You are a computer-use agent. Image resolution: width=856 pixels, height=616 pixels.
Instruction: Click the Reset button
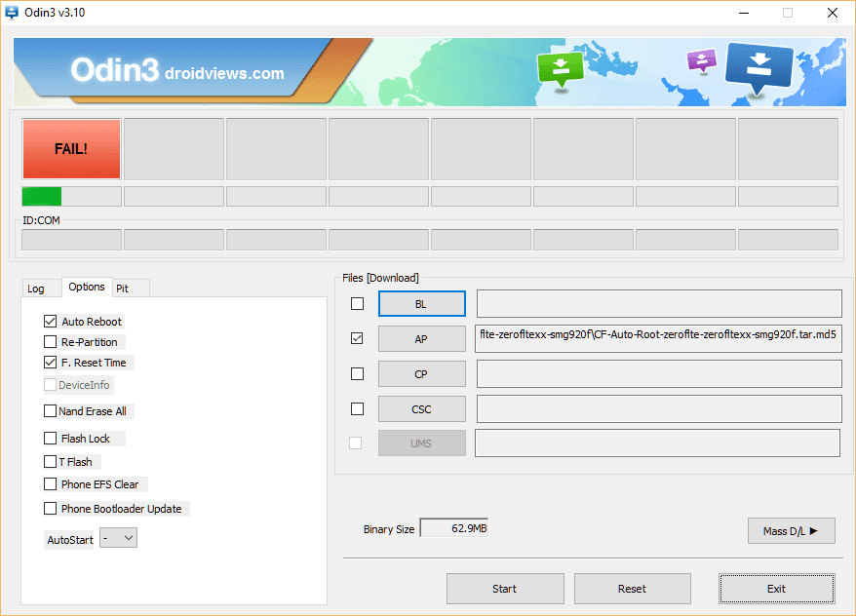tap(632, 589)
